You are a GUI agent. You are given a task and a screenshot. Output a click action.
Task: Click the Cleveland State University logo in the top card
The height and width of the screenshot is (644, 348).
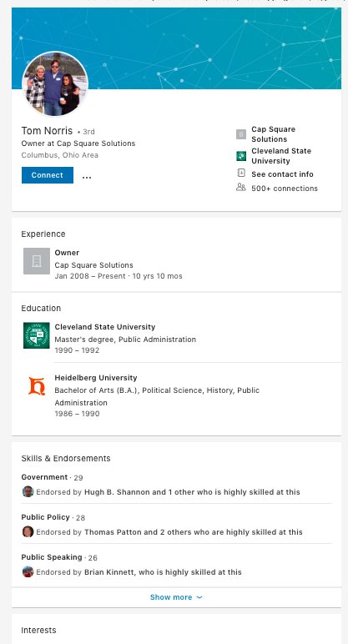pyautogui.click(x=241, y=156)
